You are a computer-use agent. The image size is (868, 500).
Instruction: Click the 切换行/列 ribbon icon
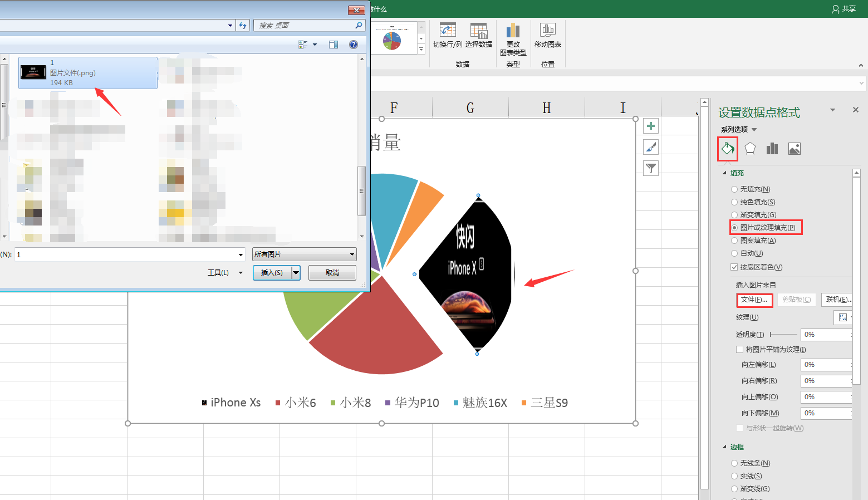[x=448, y=35]
